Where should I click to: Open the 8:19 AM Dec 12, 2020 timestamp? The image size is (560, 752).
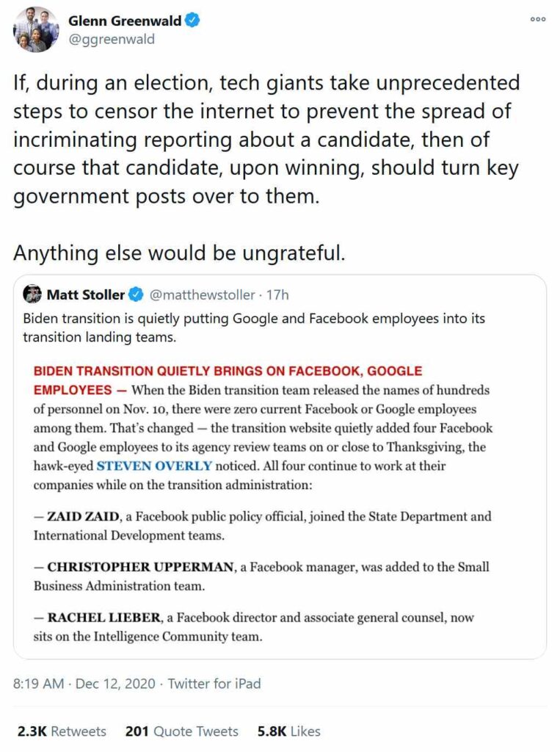[x=84, y=684]
